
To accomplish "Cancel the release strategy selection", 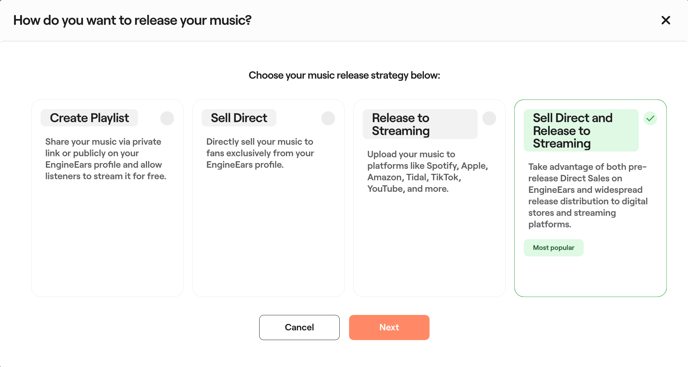I will coord(299,327).
